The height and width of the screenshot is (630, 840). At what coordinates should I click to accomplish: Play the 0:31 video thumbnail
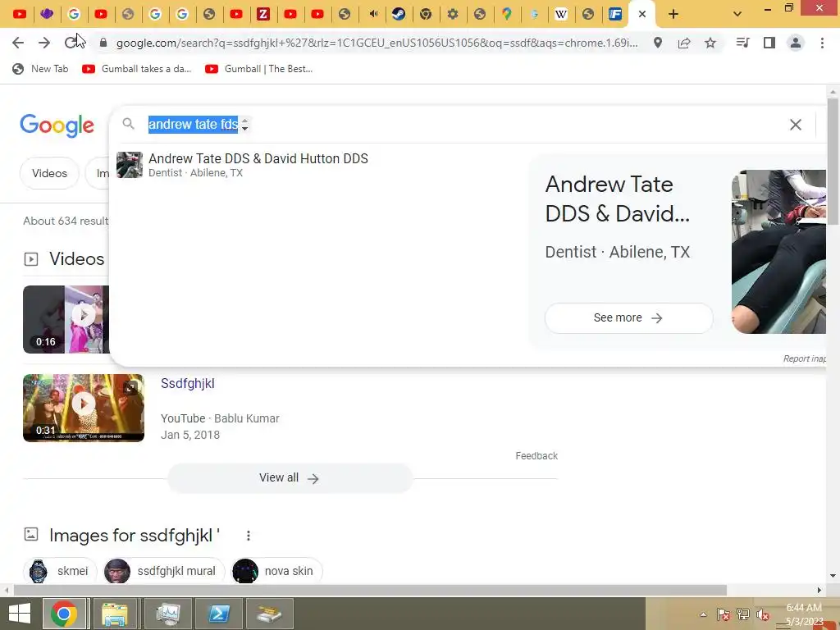click(x=84, y=408)
